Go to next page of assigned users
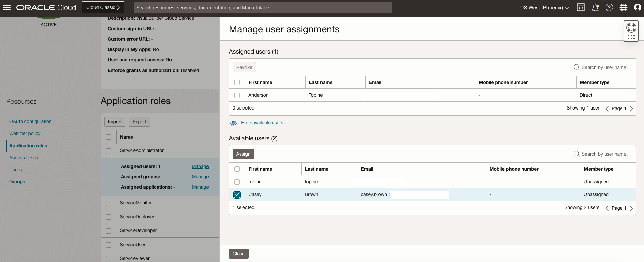Viewport: 644px width, 262px height. point(631,108)
